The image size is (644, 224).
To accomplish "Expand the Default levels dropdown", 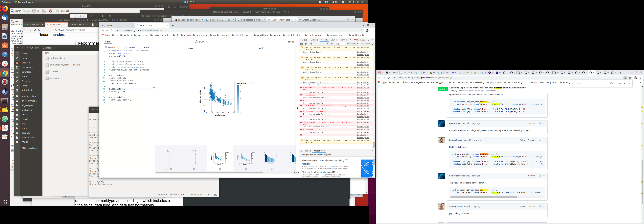I will click(x=352, y=44).
